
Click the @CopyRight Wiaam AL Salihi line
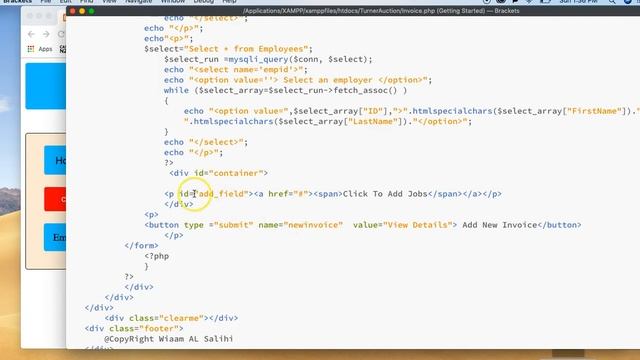tap(169, 339)
